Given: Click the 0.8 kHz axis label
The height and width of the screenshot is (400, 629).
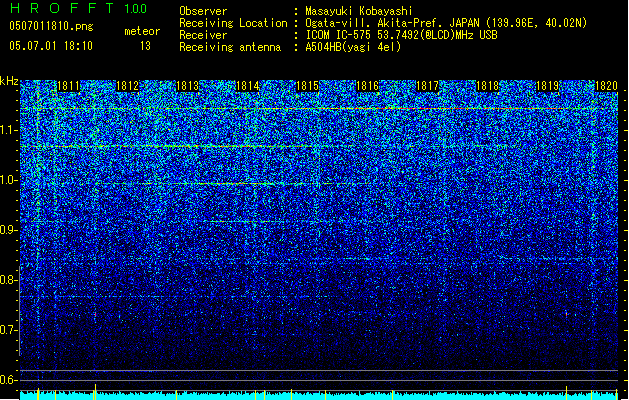Looking at the screenshot, I should tap(9, 280).
